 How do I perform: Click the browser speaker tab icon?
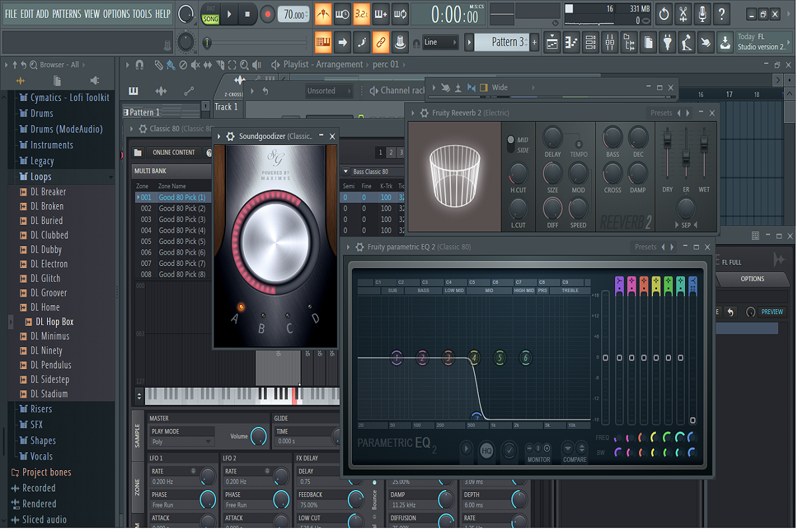point(94,80)
